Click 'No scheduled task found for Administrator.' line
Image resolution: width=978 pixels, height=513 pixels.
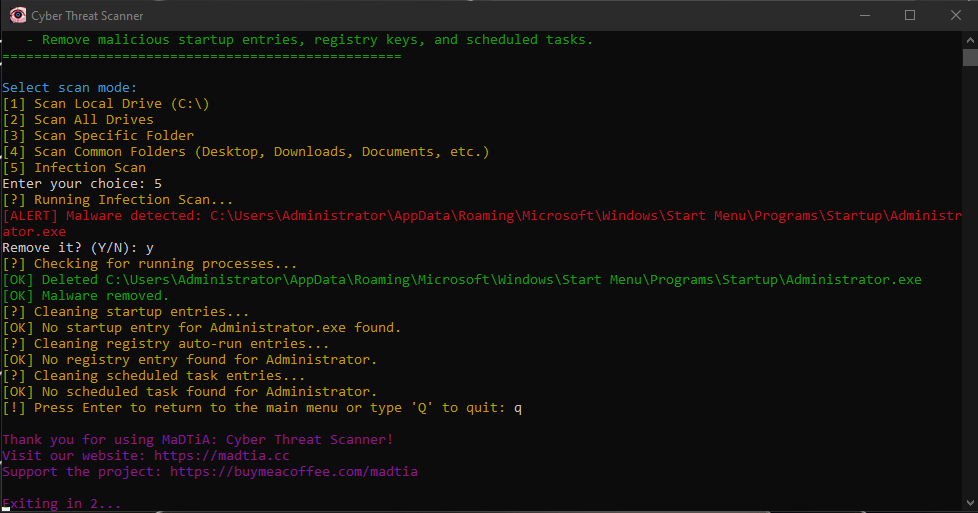tap(190, 392)
